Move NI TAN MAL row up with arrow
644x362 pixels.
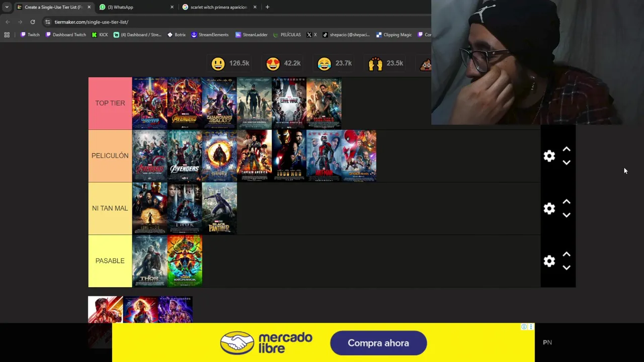(x=567, y=202)
